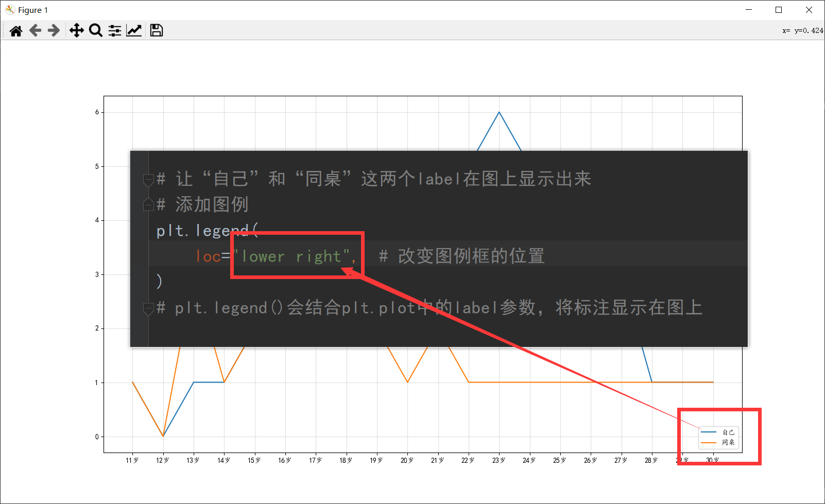Click the y-axis tick label 0
This screenshot has width=825, height=504.
click(97, 437)
